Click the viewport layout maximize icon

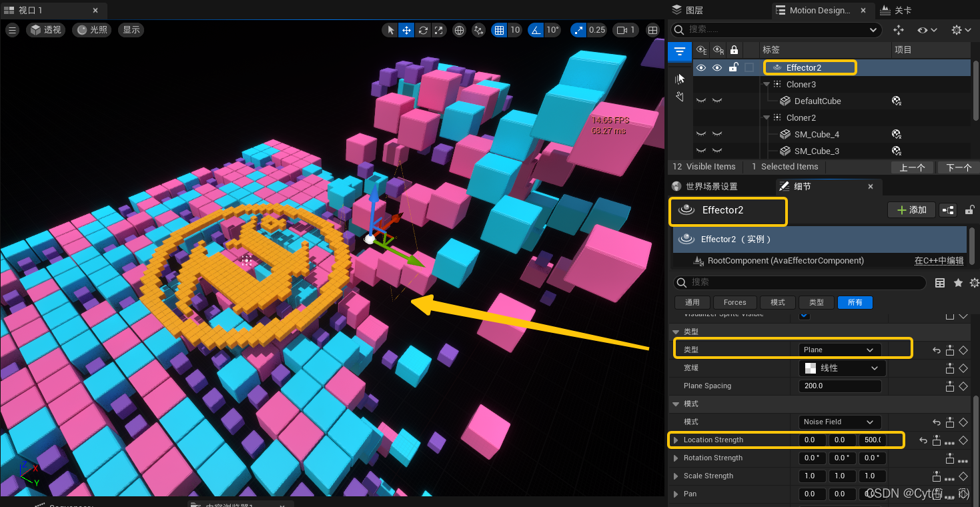pyautogui.click(x=653, y=30)
